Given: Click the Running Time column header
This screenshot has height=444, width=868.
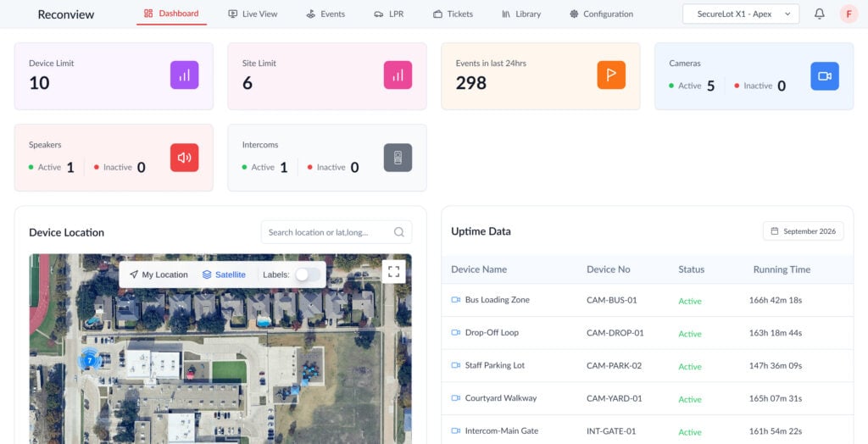Looking at the screenshot, I should click(x=782, y=269).
